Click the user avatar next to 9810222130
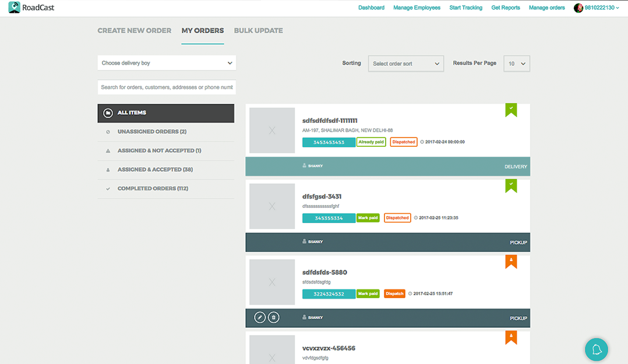 tap(578, 8)
